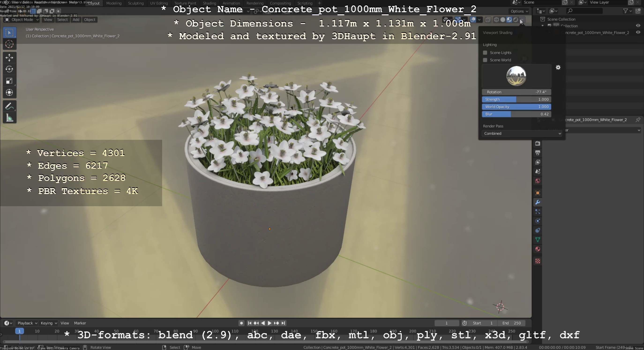Open the Physics properties tab
644x350 pixels.
(538, 221)
